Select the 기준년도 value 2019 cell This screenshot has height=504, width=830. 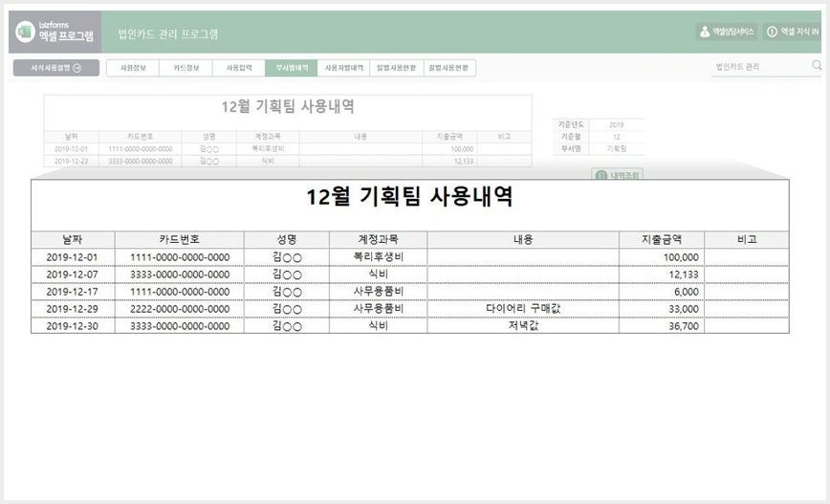coord(617,125)
